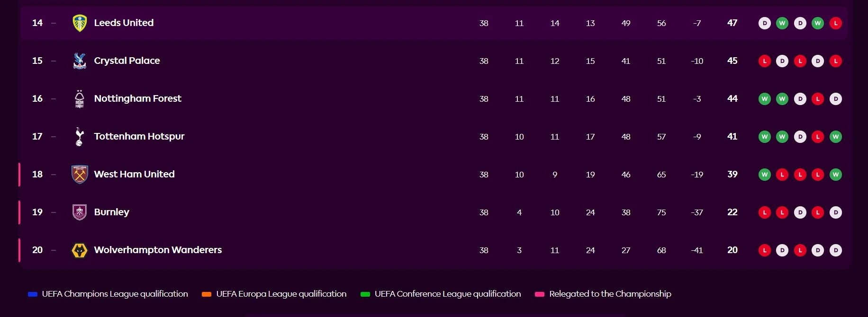Click position number 20 for Wolverhampton Wanderers
The height and width of the screenshot is (317, 868).
(37, 250)
